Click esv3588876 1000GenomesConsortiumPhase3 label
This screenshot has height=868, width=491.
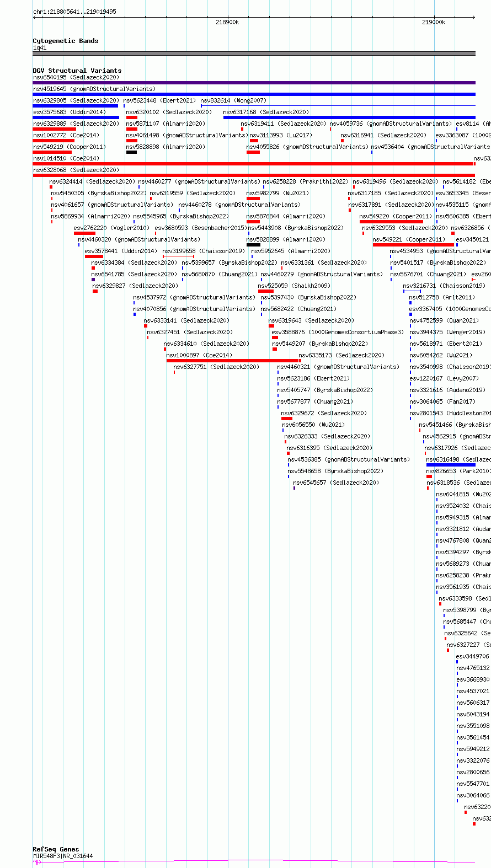coord(338,332)
